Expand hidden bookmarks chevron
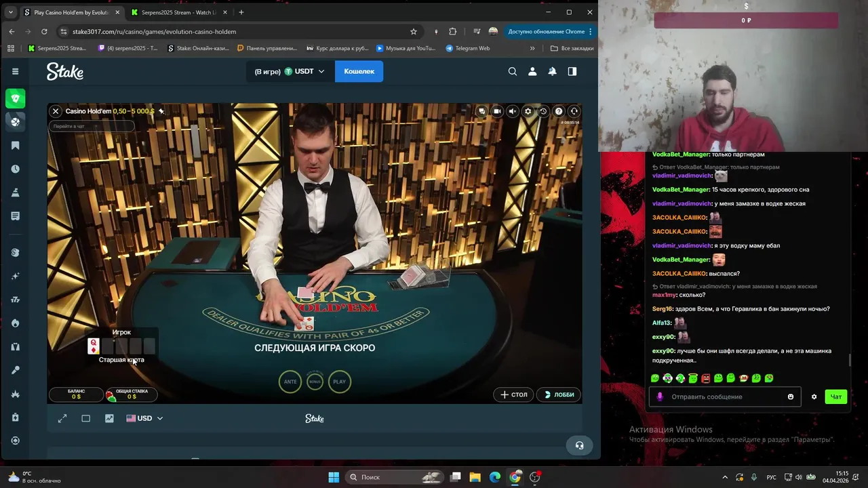 coord(532,48)
